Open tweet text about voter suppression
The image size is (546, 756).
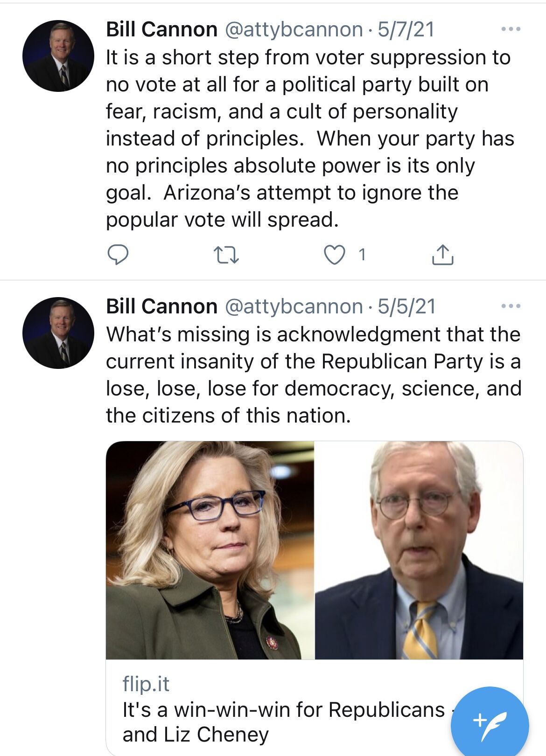(x=310, y=139)
